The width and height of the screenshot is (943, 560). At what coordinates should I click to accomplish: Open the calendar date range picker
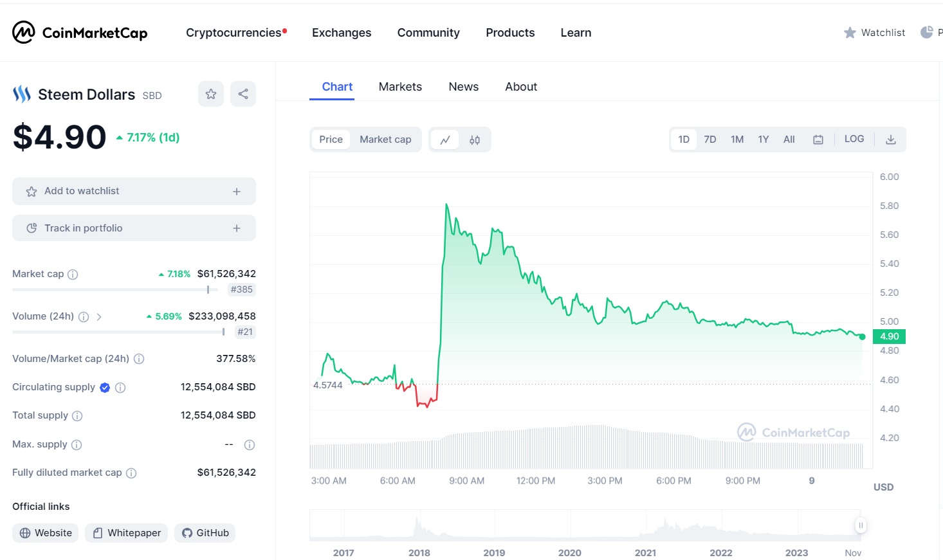818,140
